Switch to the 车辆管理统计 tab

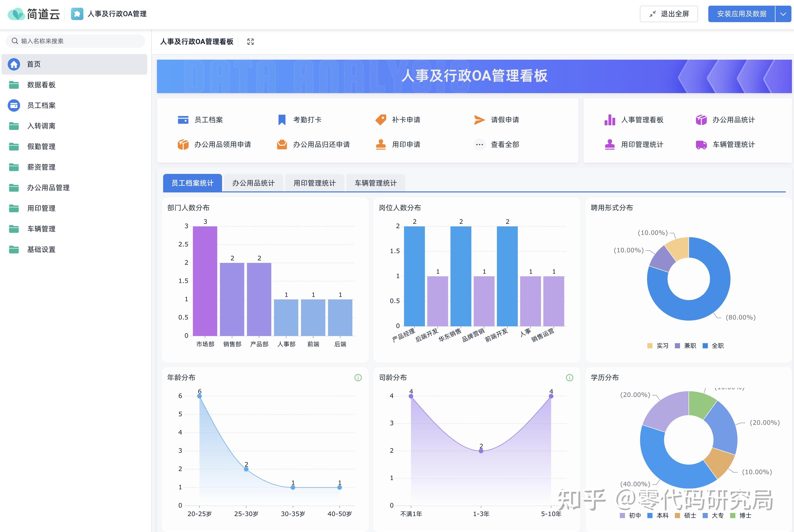(x=375, y=183)
